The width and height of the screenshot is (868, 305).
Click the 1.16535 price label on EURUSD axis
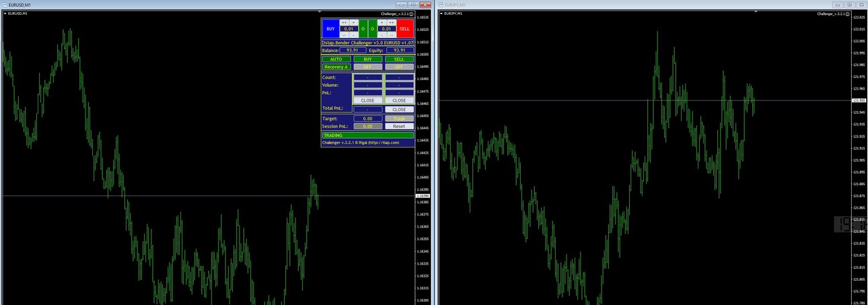tap(424, 18)
